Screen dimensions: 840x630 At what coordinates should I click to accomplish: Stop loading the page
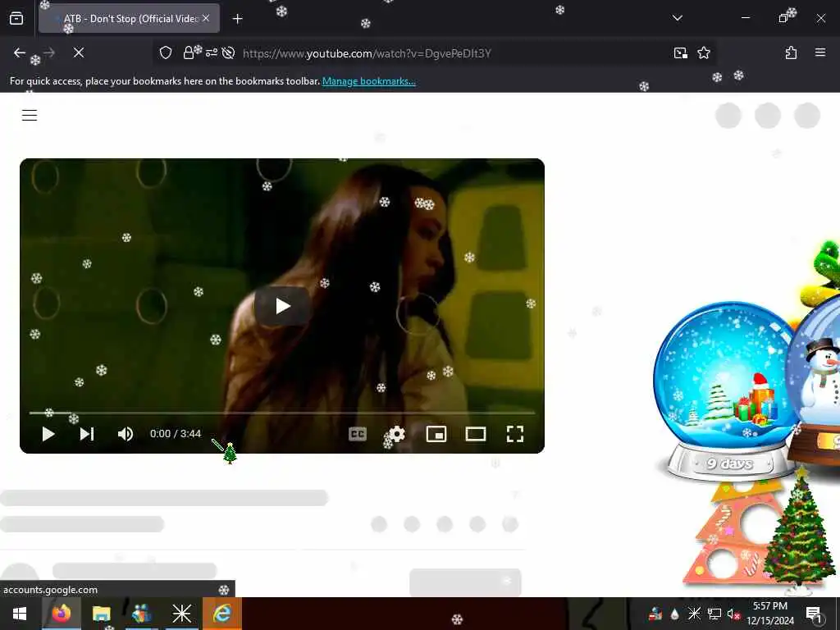pyautogui.click(x=79, y=53)
